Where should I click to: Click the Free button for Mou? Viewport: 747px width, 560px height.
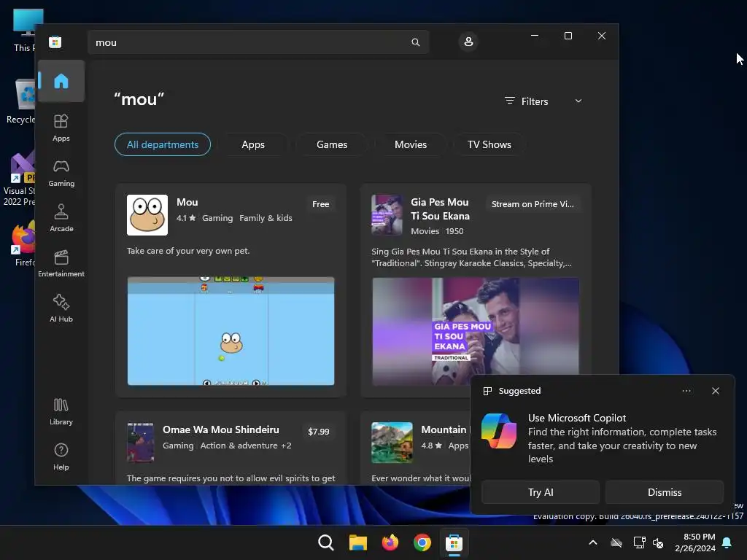321,204
